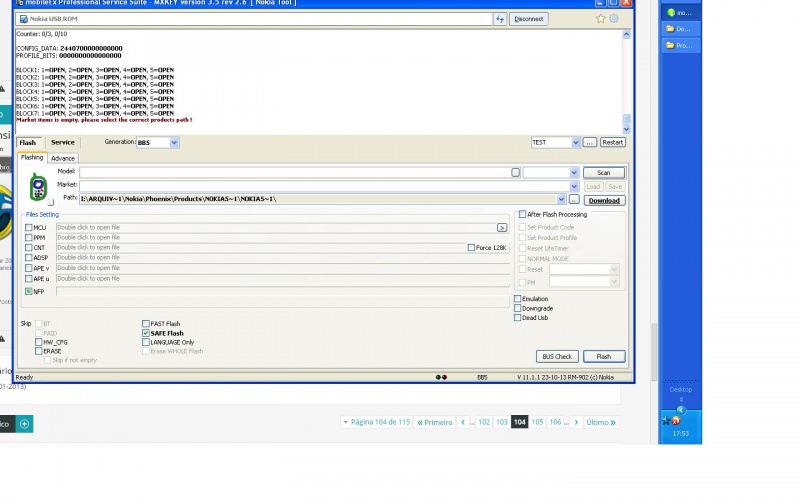The height and width of the screenshot is (500, 800).
Task: Switch to the Flash main tab
Action: pos(28,142)
